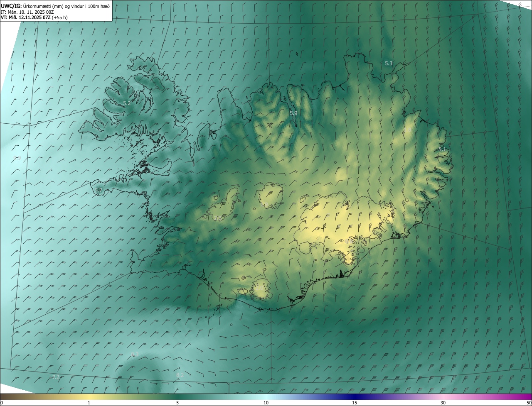Select the 5.9 value label in north Iceland

coord(293,113)
